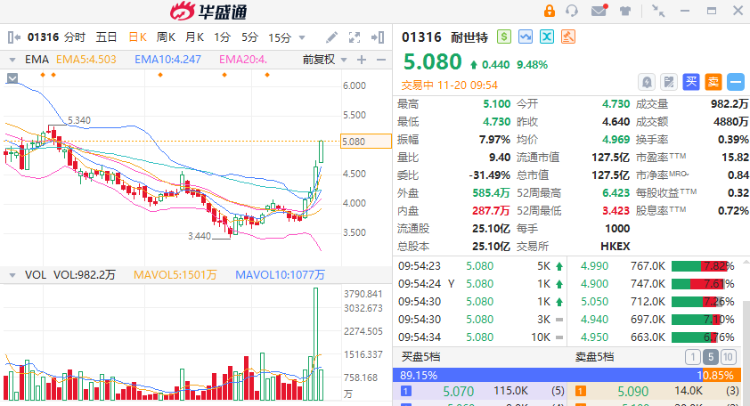Image resolution: width=750 pixels, height=406 pixels.
Task: Open the stock note icon
Action: tap(669, 82)
